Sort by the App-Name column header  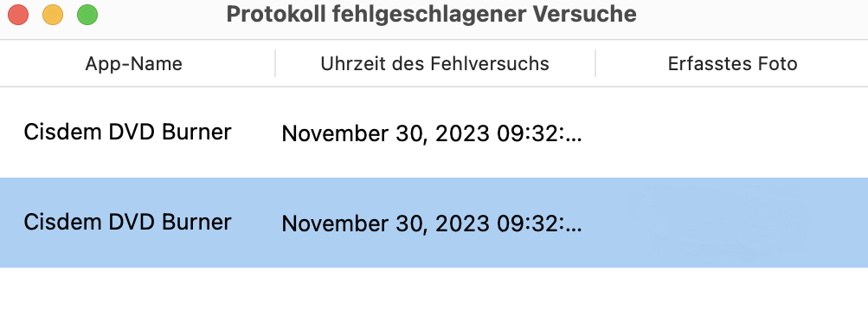tap(133, 64)
